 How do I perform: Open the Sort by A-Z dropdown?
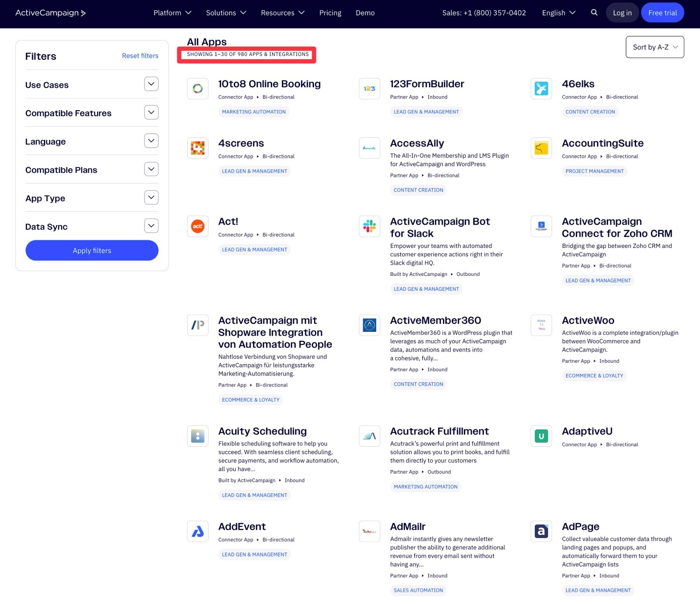coord(655,47)
